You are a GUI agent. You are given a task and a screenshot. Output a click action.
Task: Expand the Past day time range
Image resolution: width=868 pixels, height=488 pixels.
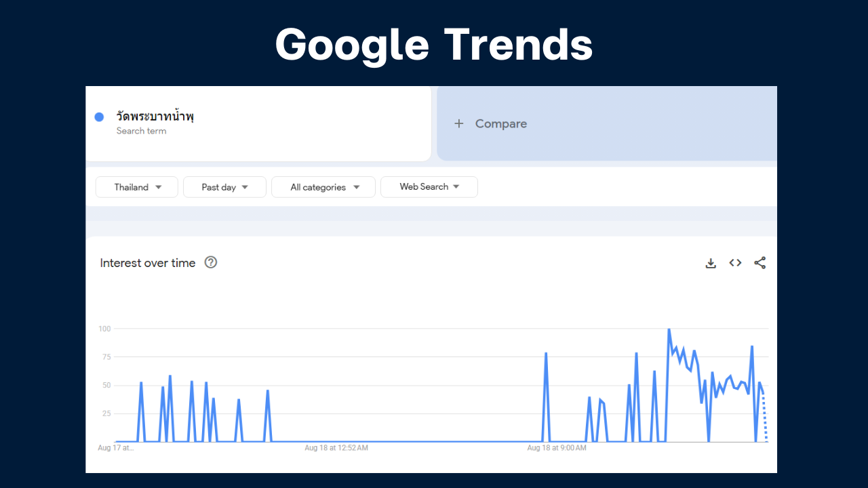224,187
